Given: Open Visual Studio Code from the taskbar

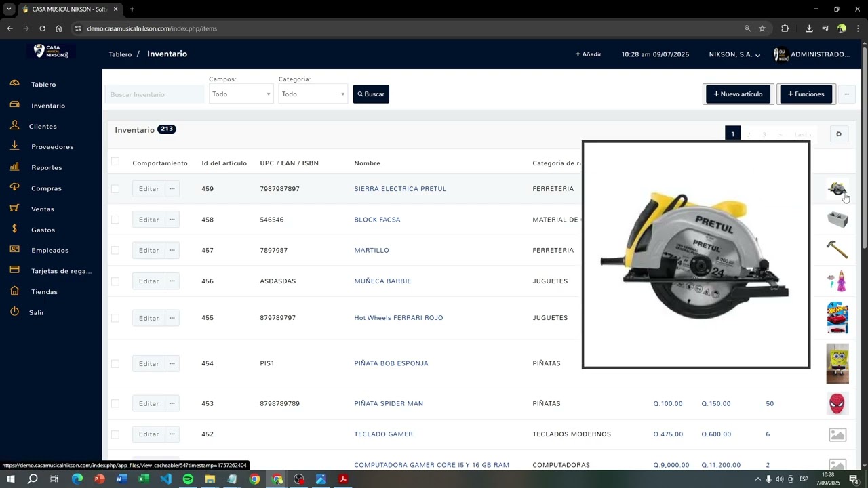Looking at the screenshot, I should [166, 479].
